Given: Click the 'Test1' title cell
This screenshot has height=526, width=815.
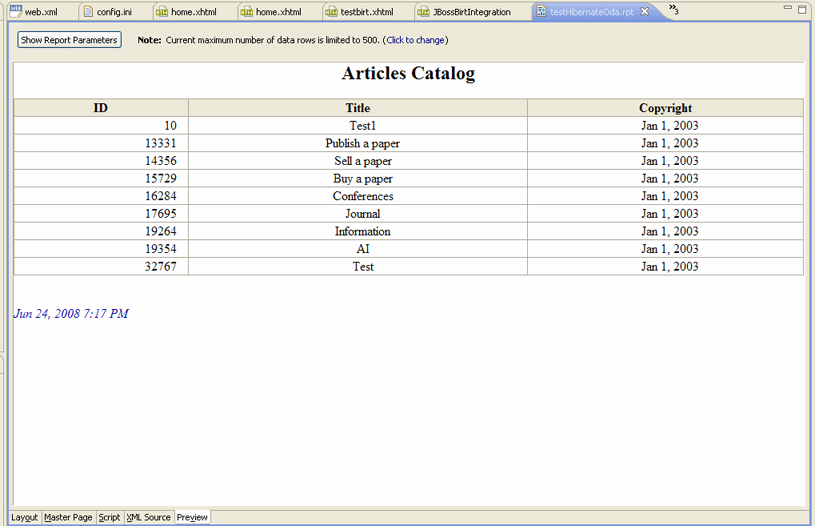Looking at the screenshot, I should tap(358, 125).
